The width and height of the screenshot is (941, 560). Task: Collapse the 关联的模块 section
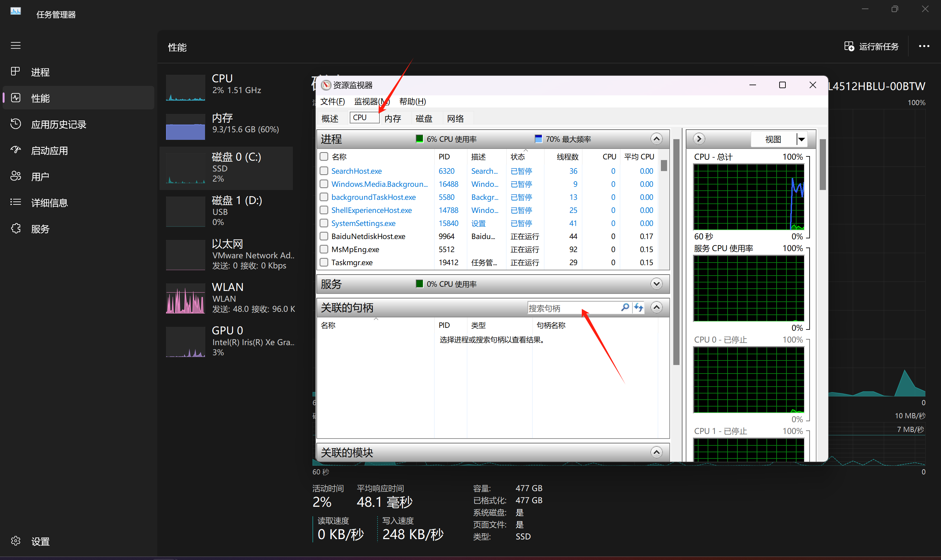[x=656, y=452]
